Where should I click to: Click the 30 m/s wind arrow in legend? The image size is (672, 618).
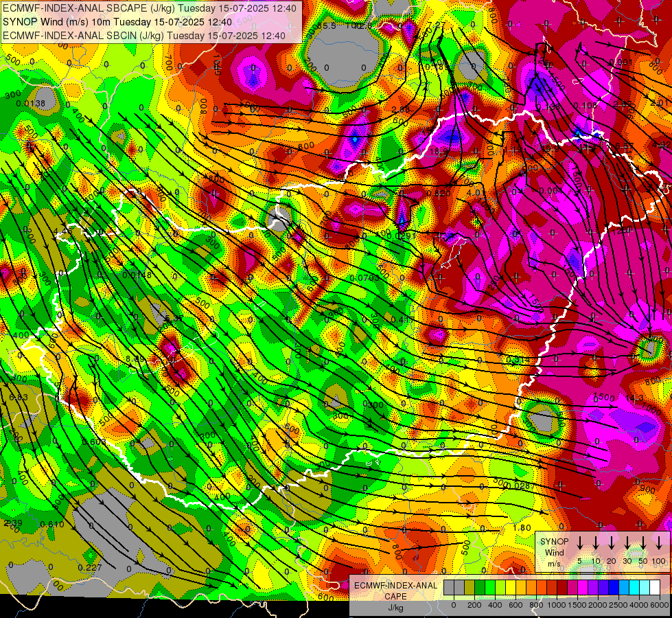pos(627,542)
